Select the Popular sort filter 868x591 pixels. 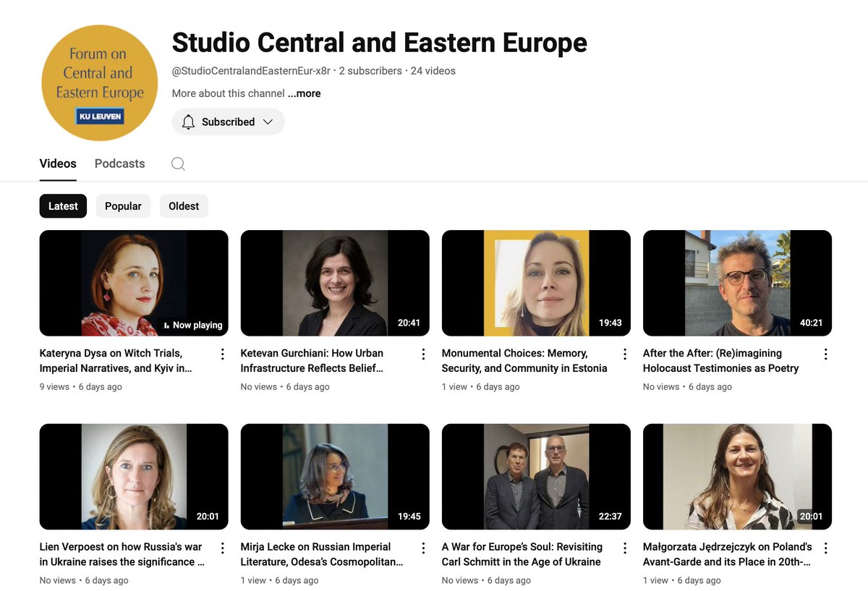123,206
